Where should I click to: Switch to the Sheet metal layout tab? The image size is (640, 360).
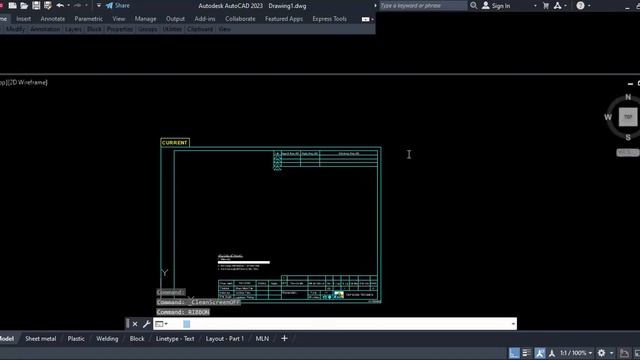(x=40, y=339)
